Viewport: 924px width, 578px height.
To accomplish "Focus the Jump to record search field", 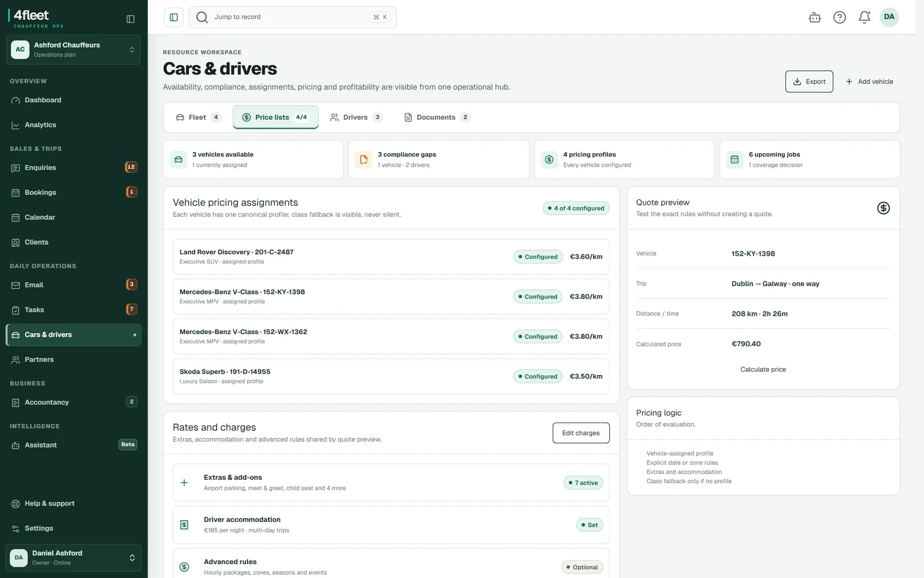I will coord(293,17).
